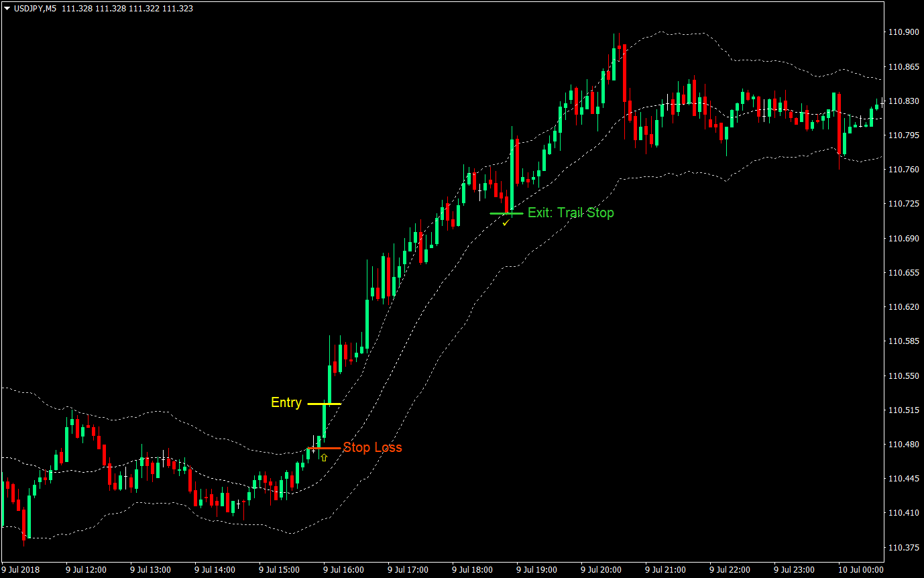Image resolution: width=924 pixels, height=578 pixels.
Task: Toggle the orange Stop Loss line marker
Action: click(321, 447)
